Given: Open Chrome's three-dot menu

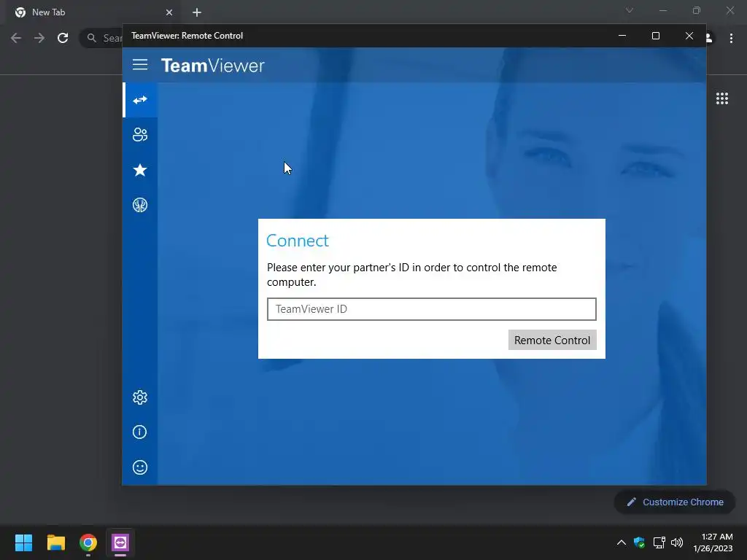Looking at the screenshot, I should [x=731, y=38].
